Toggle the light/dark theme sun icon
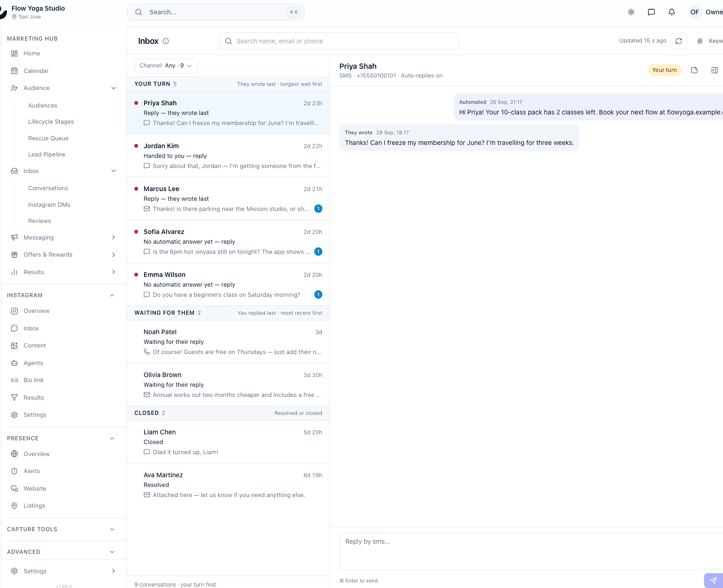This screenshot has width=723, height=588. coord(631,12)
